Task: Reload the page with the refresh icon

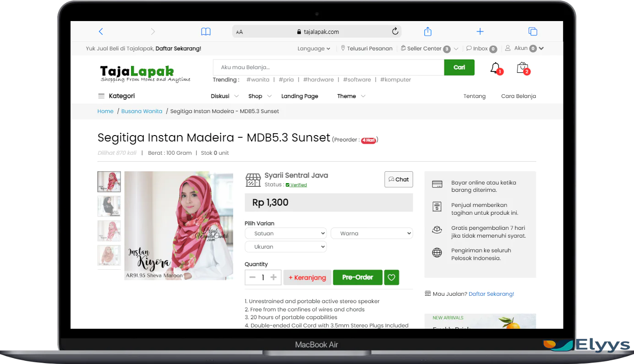Action: pyautogui.click(x=395, y=32)
